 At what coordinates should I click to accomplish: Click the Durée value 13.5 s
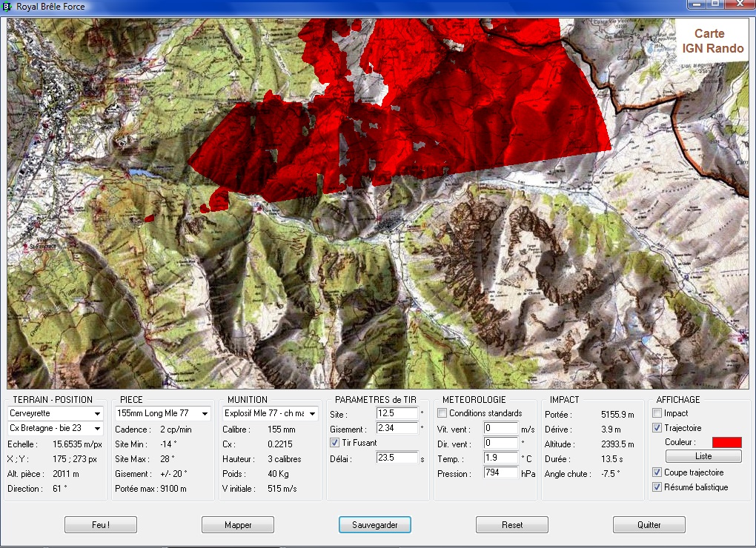tap(611, 459)
